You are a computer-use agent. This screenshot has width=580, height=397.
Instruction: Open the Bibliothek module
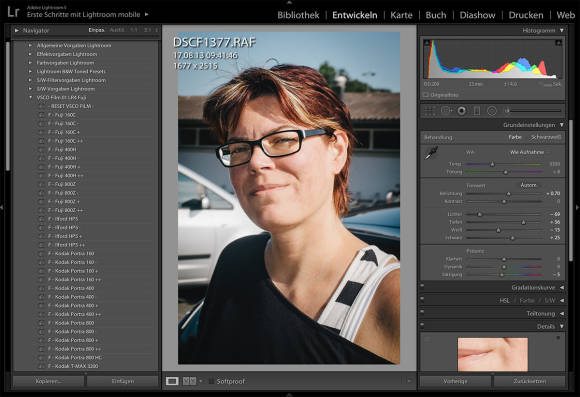click(x=298, y=15)
